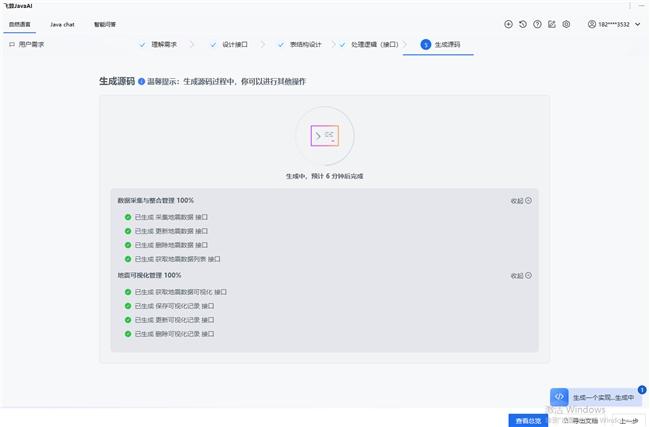Click green check for 保存可视化记录 接口
This screenshot has height=427, width=650.
tap(128, 306)
